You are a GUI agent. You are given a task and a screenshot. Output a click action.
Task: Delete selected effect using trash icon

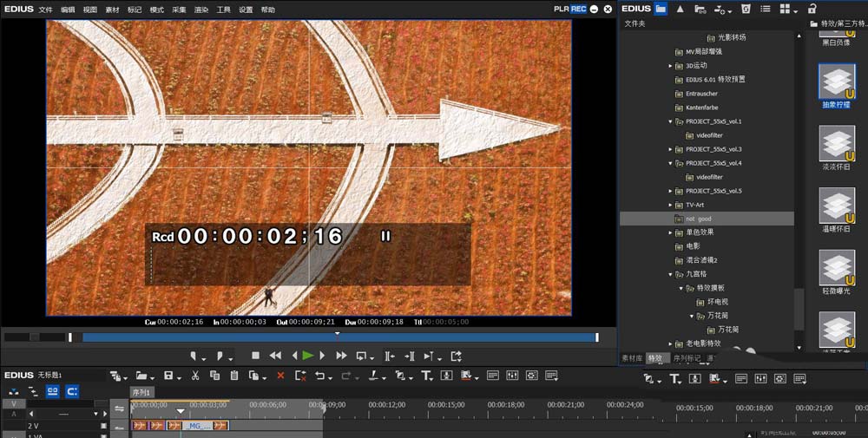pos(746,9)
